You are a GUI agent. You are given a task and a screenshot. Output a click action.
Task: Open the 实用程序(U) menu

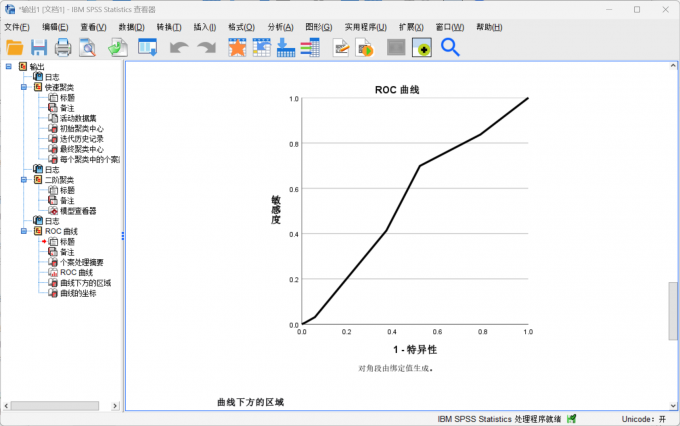tap(366, 27)
